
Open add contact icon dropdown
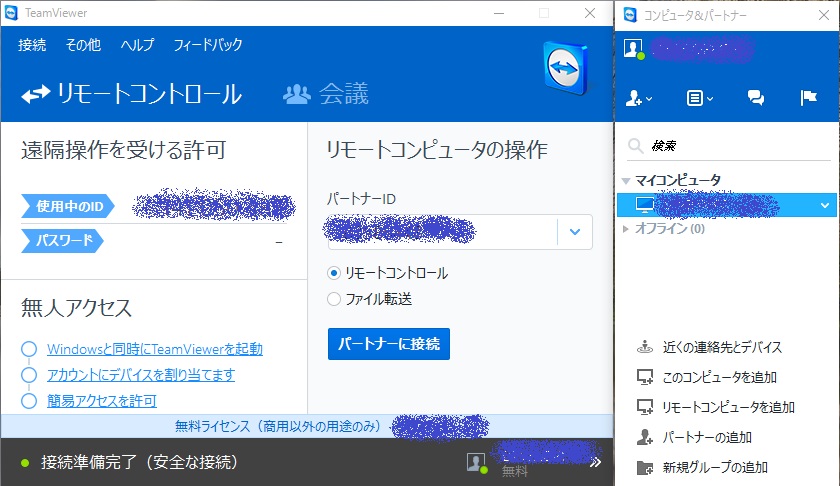[639, 98]
